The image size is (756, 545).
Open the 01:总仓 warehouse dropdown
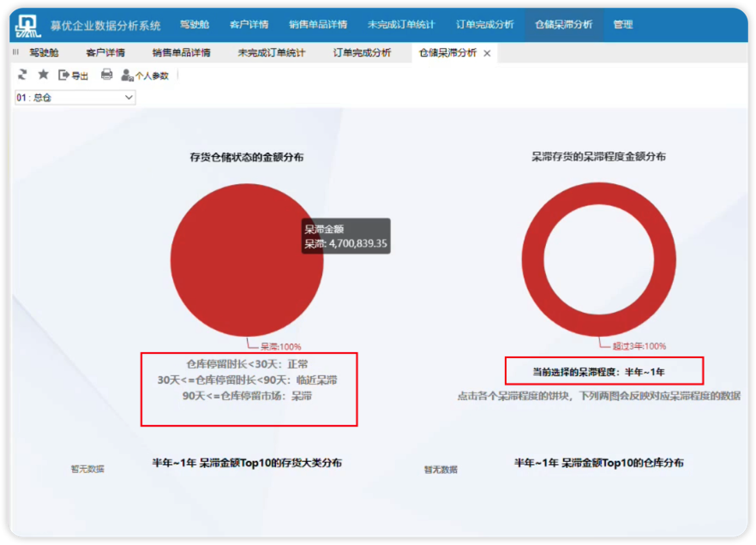75,98
